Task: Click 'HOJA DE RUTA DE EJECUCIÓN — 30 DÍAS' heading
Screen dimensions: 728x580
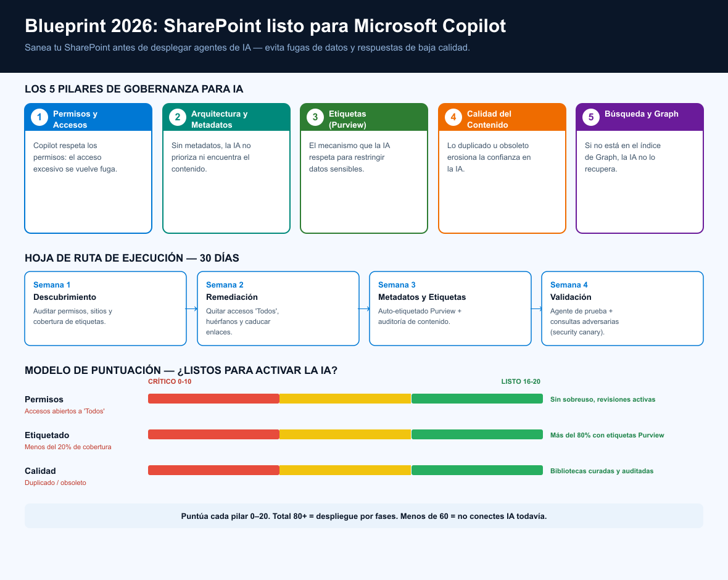Action: pyautogui.click(x=132, y=258)
